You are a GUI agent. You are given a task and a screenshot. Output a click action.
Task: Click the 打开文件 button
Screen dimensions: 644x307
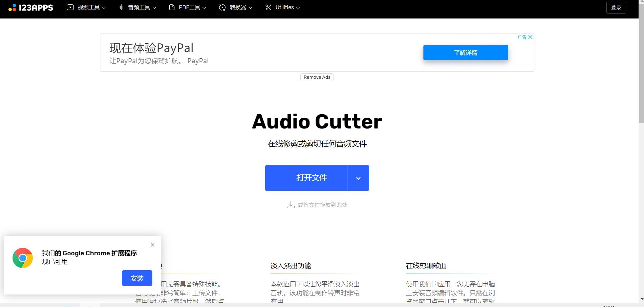(312, 178)
